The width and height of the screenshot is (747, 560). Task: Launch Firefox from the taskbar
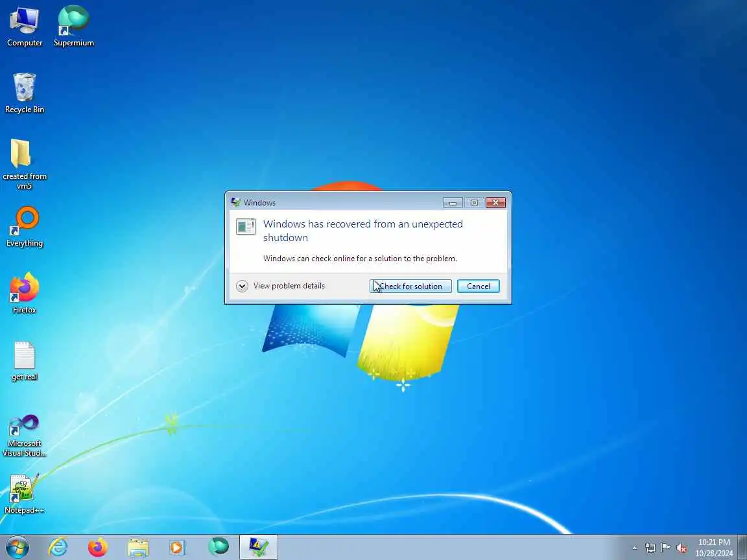pos(98,548)
